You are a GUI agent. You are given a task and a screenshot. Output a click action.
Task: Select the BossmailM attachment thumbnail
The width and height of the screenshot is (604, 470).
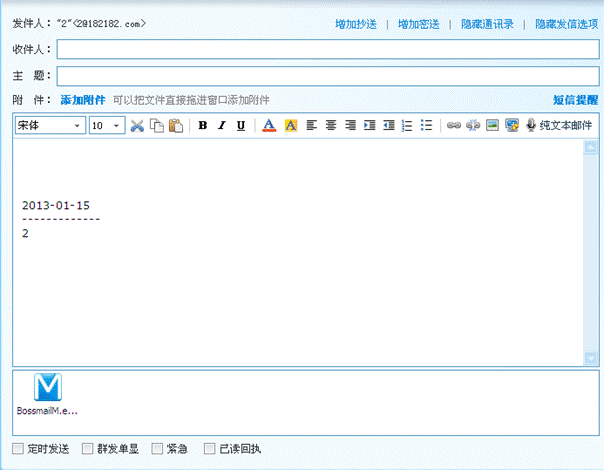(x=47, y=391)
